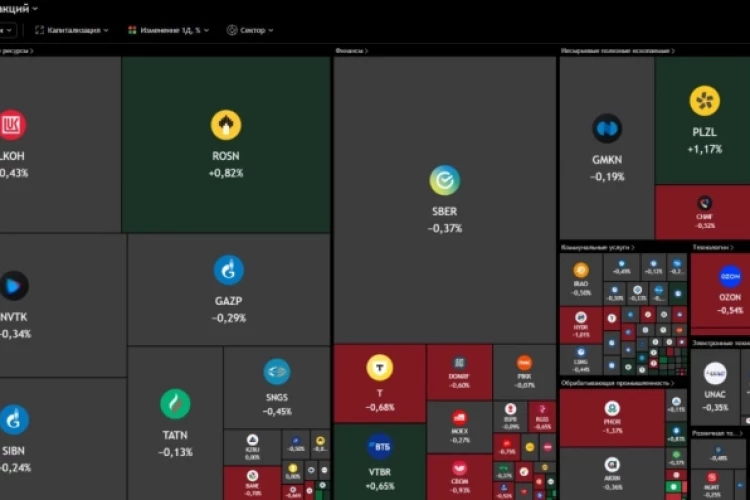Click the Lukoil LKOH red logo

(11, 125)
